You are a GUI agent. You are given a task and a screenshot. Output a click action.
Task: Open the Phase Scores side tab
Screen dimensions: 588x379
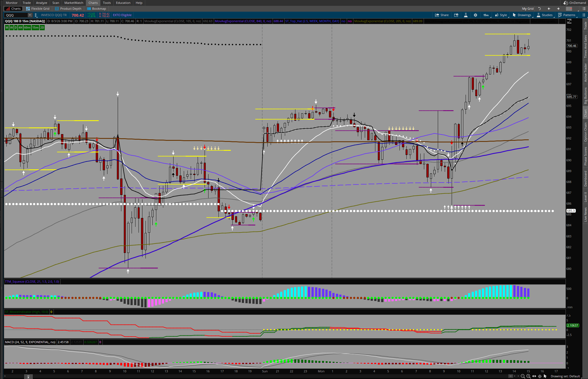coord(585,156)
